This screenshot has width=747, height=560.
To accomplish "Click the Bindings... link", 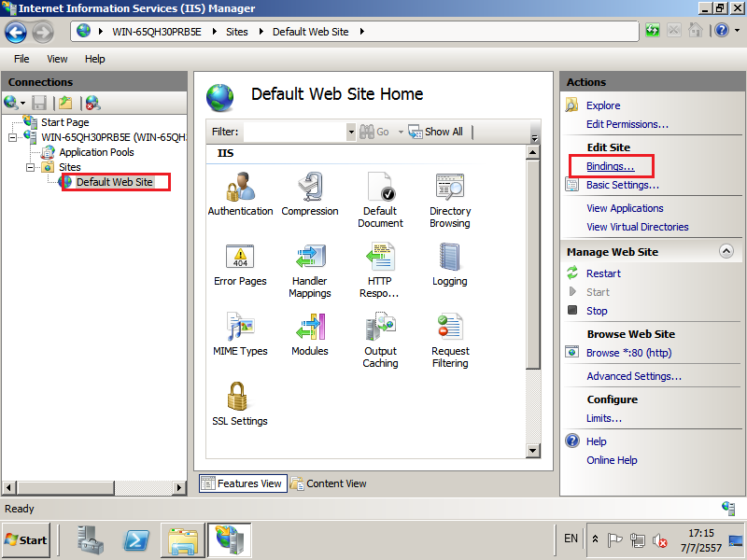I will [x=610, y=166].
